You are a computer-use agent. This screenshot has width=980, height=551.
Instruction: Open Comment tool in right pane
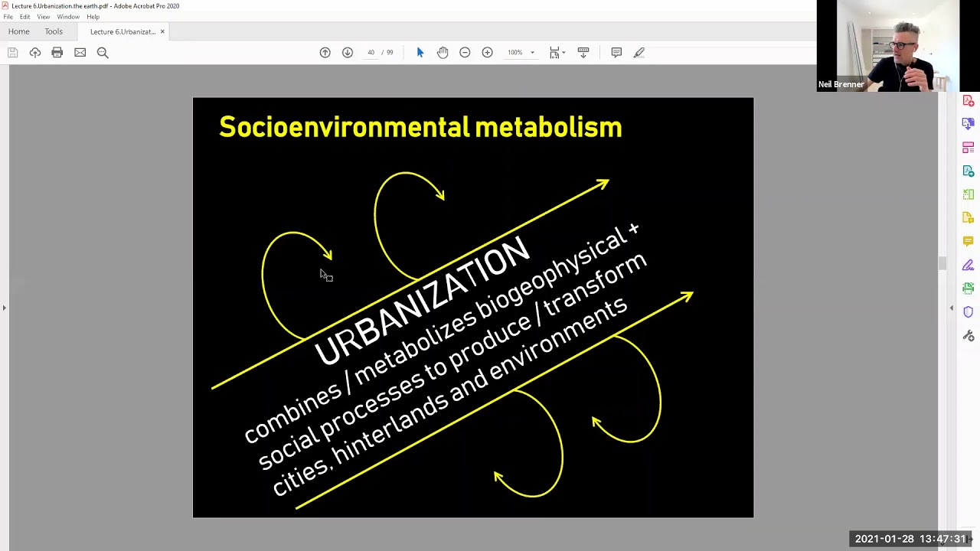969,242
